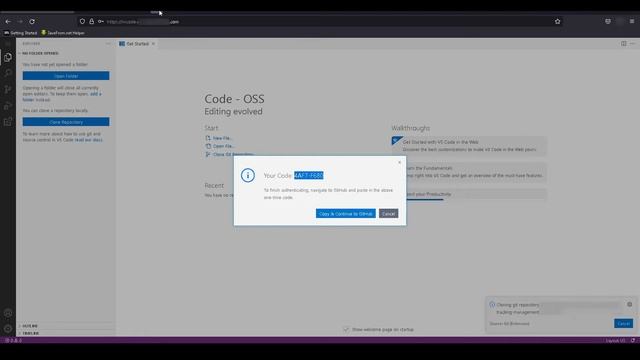Viewport: 640px width, 360px height.
Task: Click the split editor icon
Action: click(x=624, y=44)
